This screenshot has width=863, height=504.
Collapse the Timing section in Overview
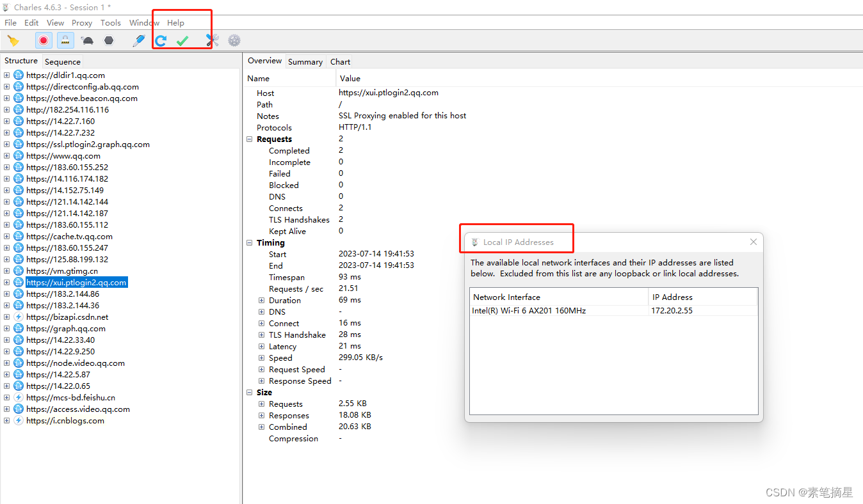[x=250, y=242]
